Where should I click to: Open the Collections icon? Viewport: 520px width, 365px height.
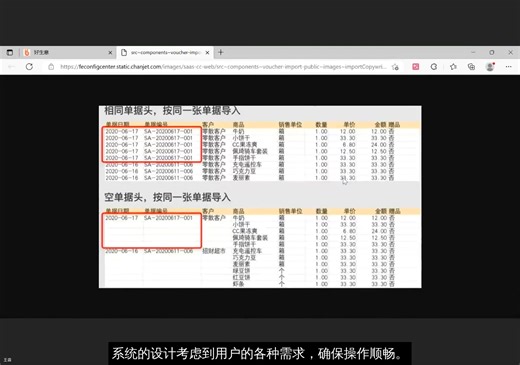pyautogui.click(x=471, y=67)
